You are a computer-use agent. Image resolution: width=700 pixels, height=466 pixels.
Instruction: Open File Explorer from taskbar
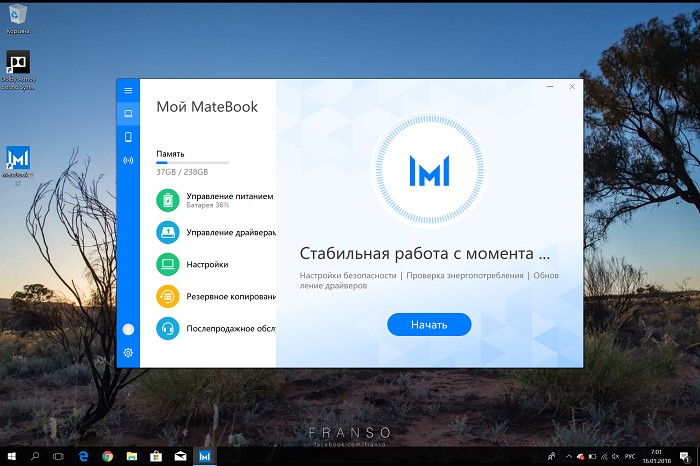tap(132, 456)
